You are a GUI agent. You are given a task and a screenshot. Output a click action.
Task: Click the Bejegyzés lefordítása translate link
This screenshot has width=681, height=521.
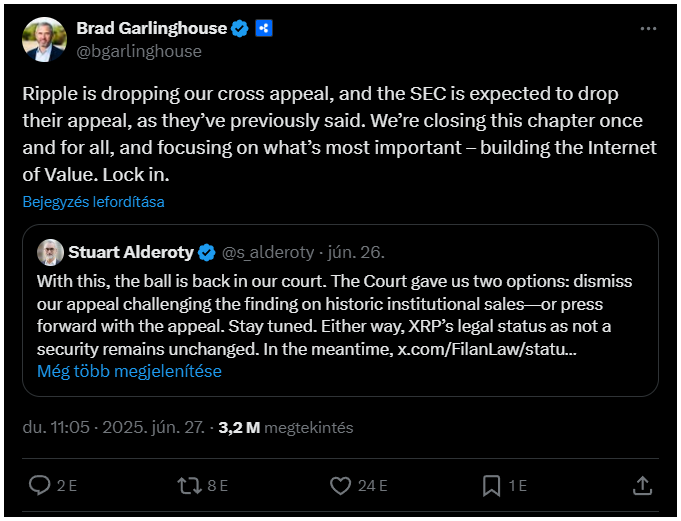93,202
